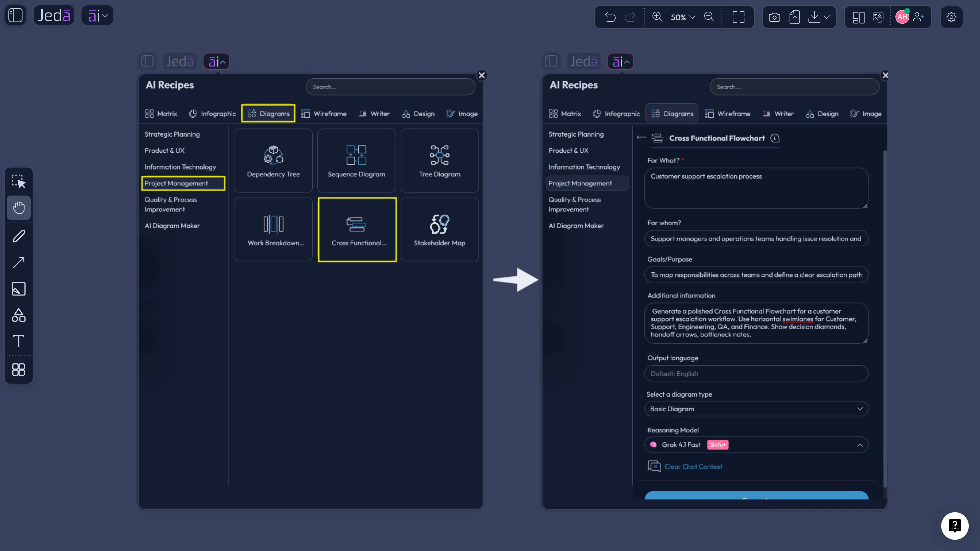Open Writer tab in recipe grid panel
This screenshot has width=980, height=551.
374,114
